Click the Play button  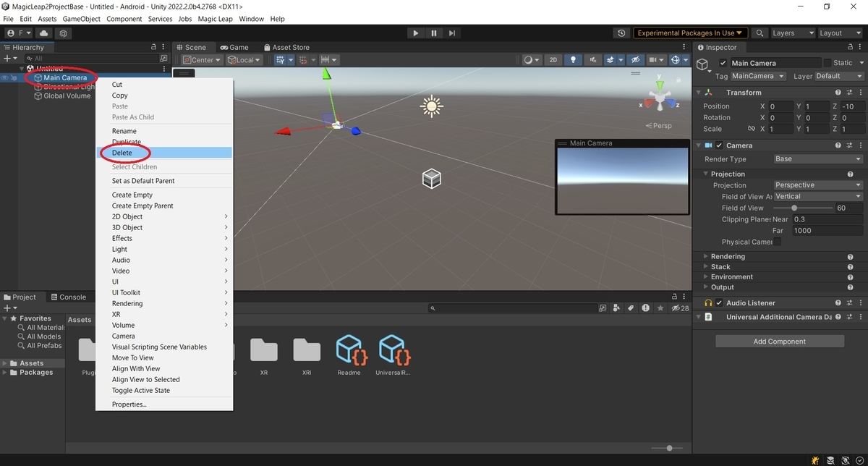click(x=415, y=33)
